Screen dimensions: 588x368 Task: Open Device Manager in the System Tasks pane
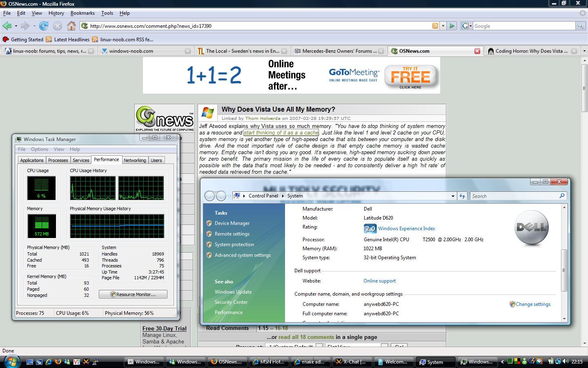pos(232,223)
